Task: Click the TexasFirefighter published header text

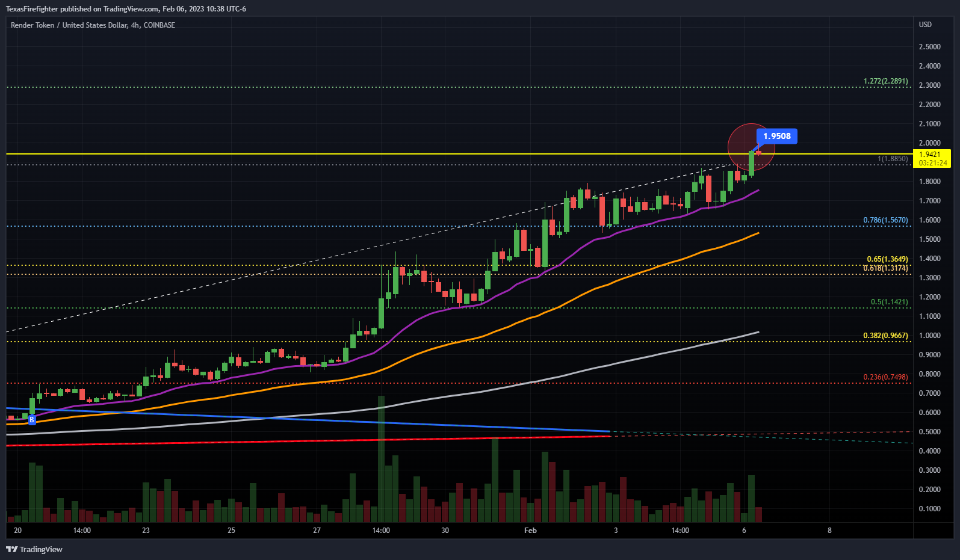Action: point(126,9)
